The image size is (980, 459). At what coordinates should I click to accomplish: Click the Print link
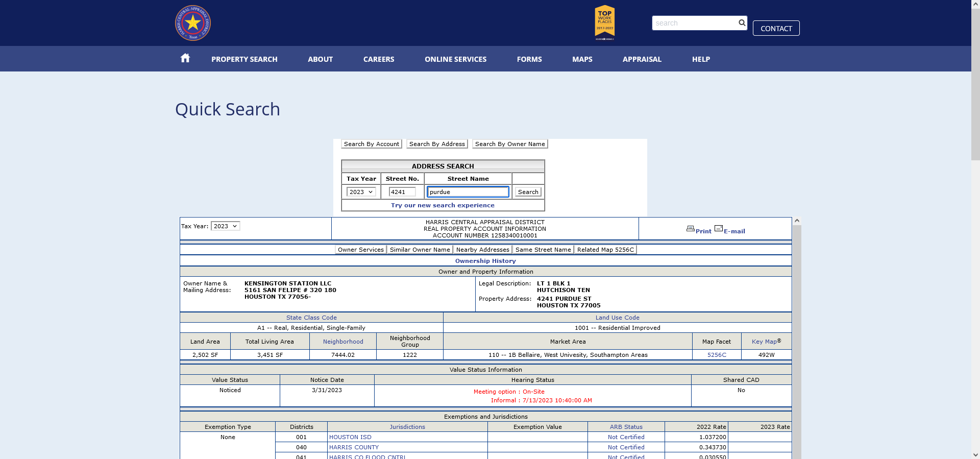pyautogui.click(x=703, y=231)
